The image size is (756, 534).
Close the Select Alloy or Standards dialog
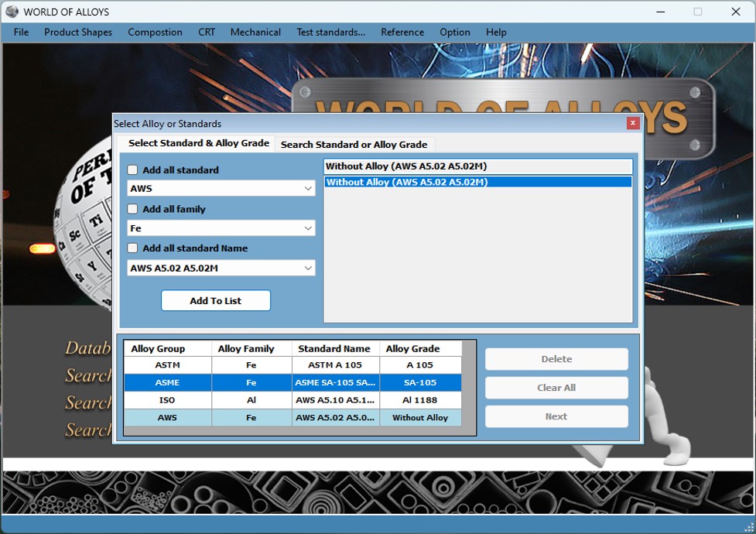(x=632, y=124)
